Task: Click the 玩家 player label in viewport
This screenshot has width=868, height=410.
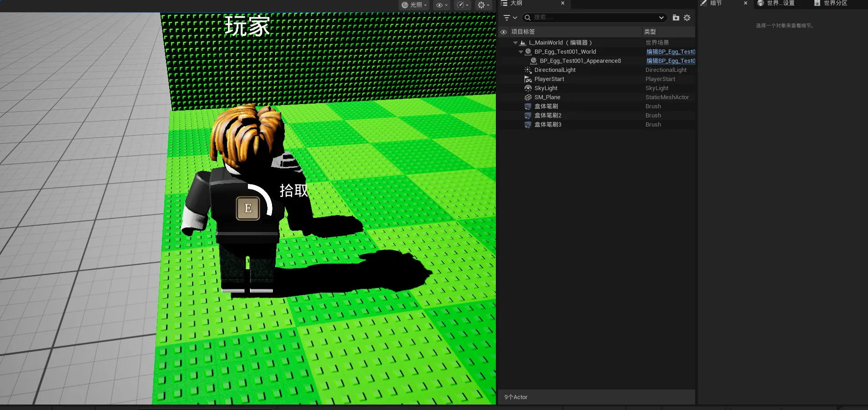Action: [x=247, y=26]
